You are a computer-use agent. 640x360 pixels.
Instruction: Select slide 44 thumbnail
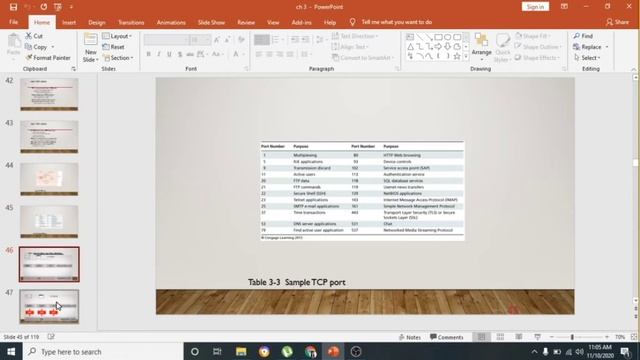pyautogui.click(x=49, y=179)
